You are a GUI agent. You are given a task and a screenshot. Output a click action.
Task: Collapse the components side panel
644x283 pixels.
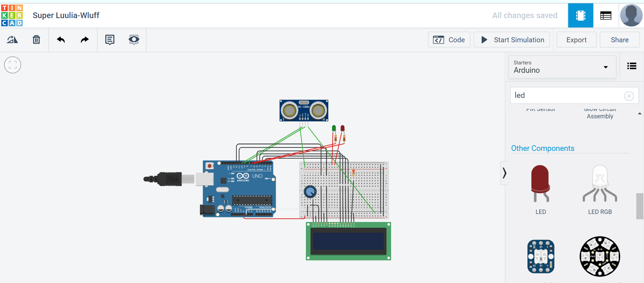pyautogui.click(x=504, y=173)
